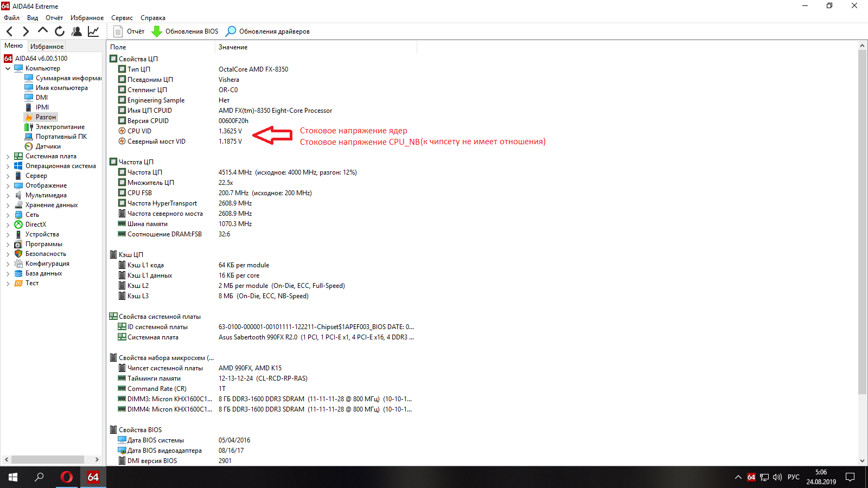Open Opera browser from taskbar

coord(67,477)
